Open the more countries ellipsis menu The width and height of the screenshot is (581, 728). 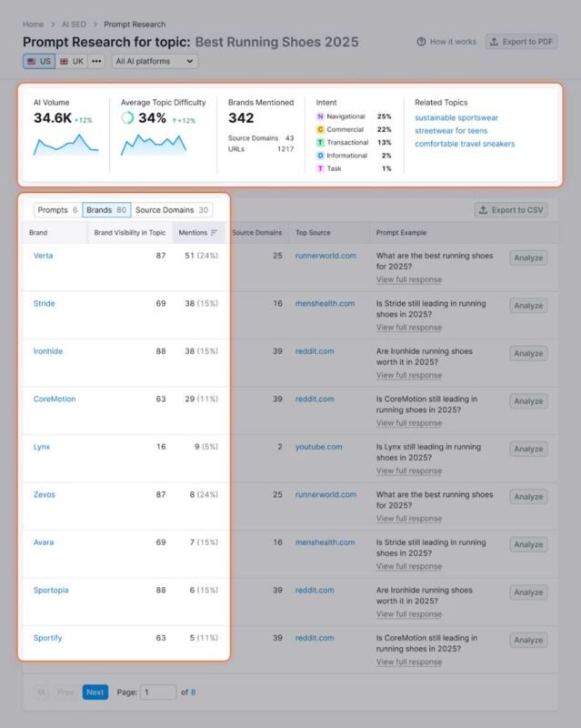tap(96, 61)
